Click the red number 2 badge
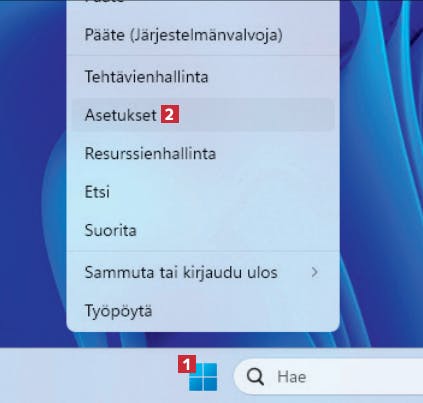 170,115
